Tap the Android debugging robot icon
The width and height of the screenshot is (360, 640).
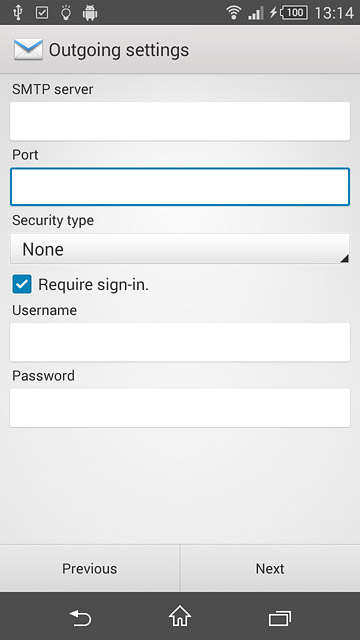90,13
